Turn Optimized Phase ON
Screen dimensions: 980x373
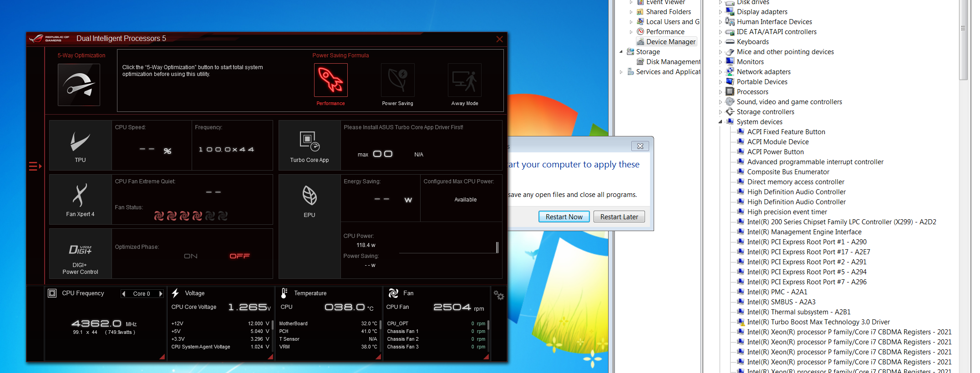[x=191, y=256]
